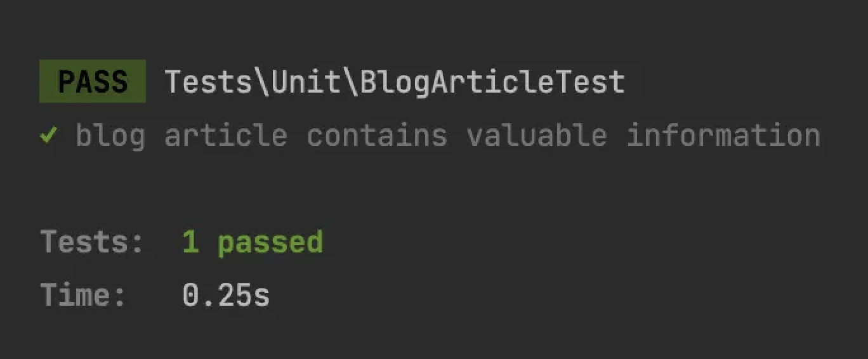The image size is (868, 359).
Task: Click the word valuable in the test description
Action: coord(537,136)
